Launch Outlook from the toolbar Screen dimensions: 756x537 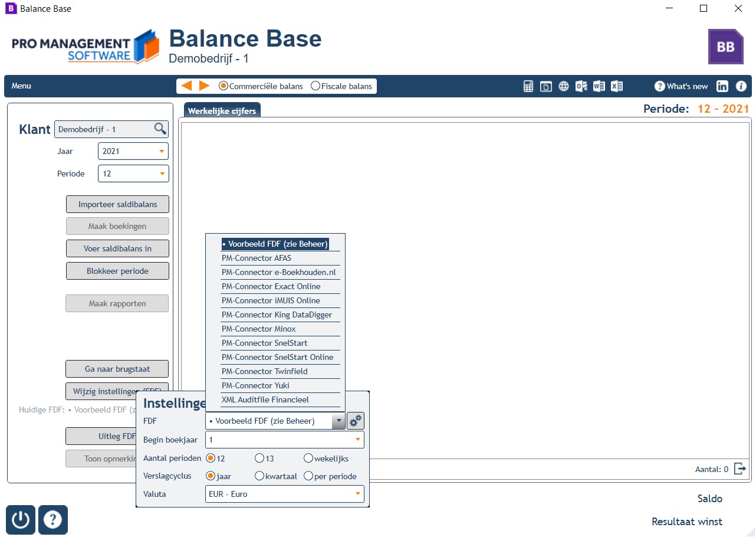(581, 86)
